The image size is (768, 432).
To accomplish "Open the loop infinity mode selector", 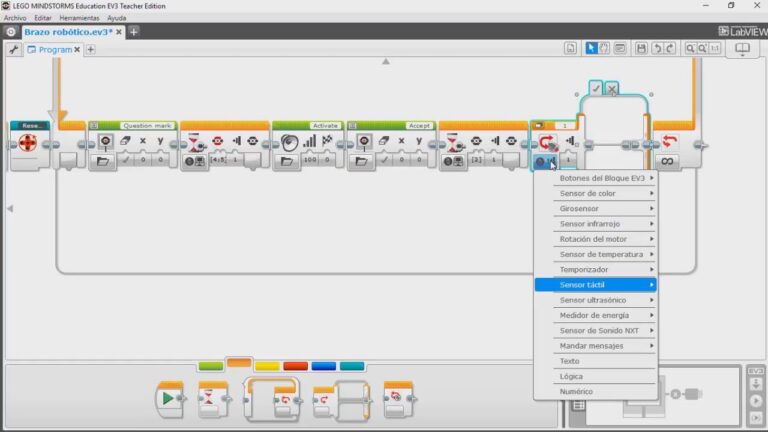I will (667, 161).
